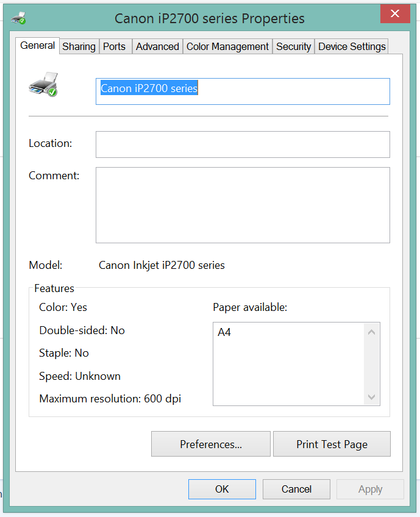Open the Sharing tab
This screenshot has width=420, height=517.
pyautogui.click(x=79, y=46)
